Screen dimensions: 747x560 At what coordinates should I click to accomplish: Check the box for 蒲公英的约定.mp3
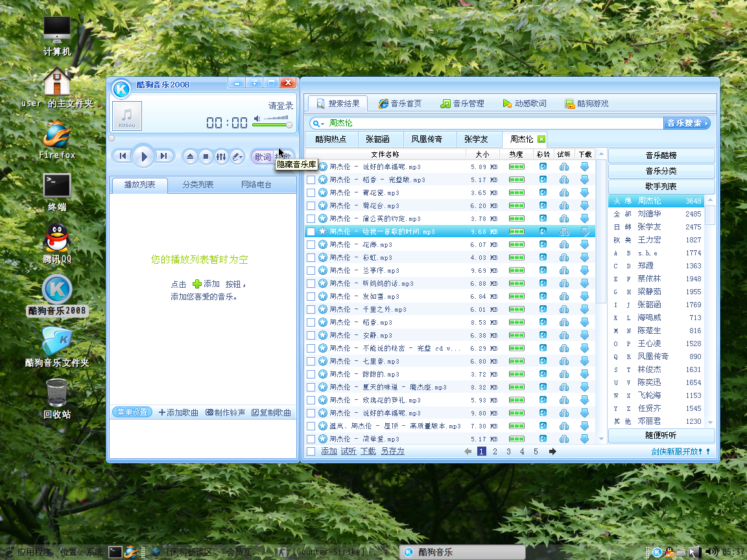311,218
